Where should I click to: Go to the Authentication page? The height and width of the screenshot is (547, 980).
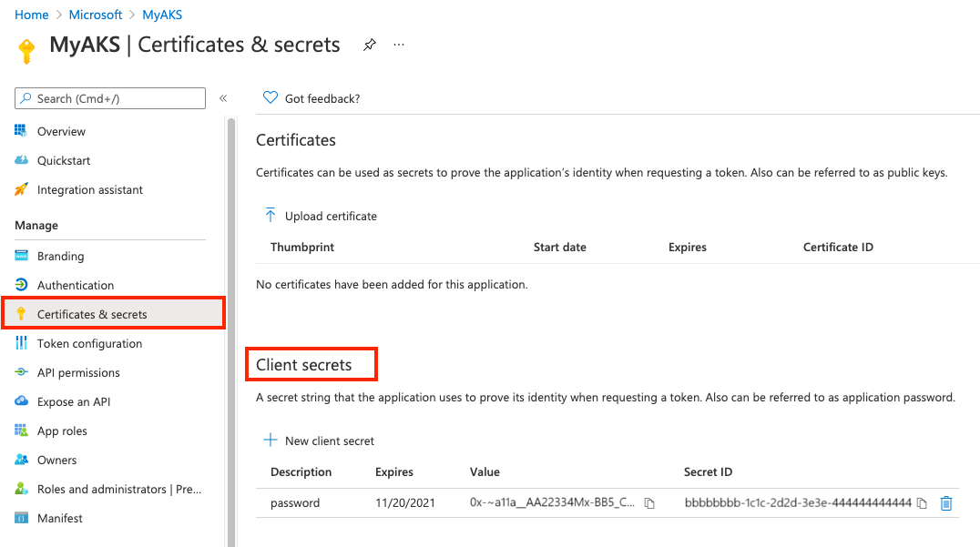tap(76, 285)
